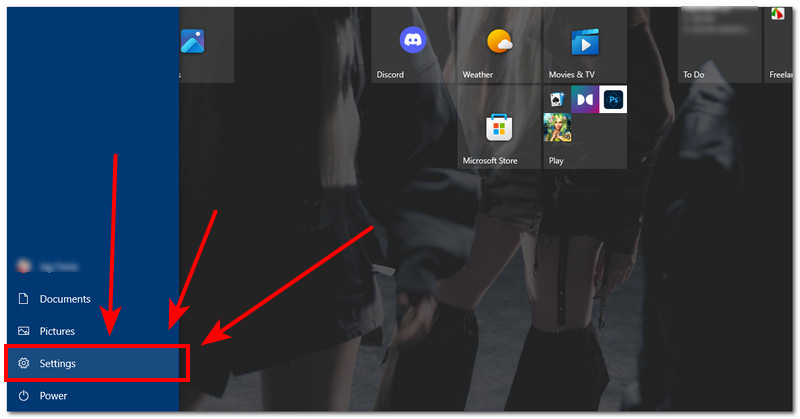This screenshot has height=419, width=800.
Task: Launch the Weather tile
Action: coord(498,44)
